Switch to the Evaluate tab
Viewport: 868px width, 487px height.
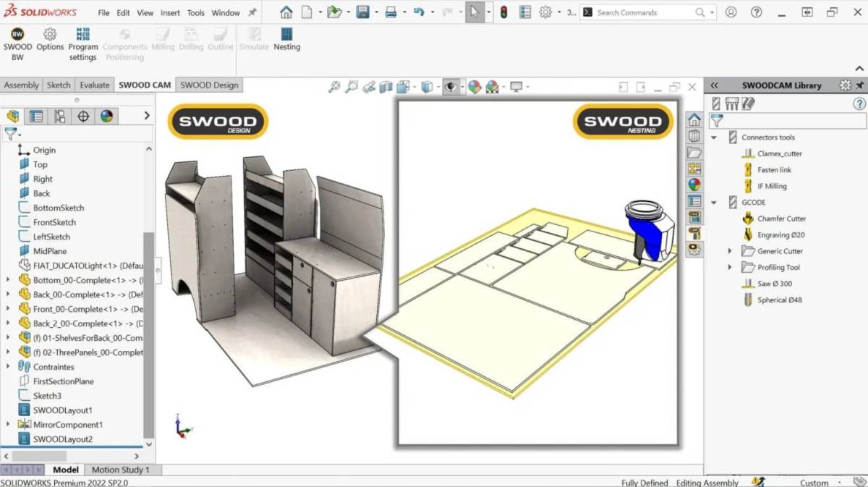[95, 85]
